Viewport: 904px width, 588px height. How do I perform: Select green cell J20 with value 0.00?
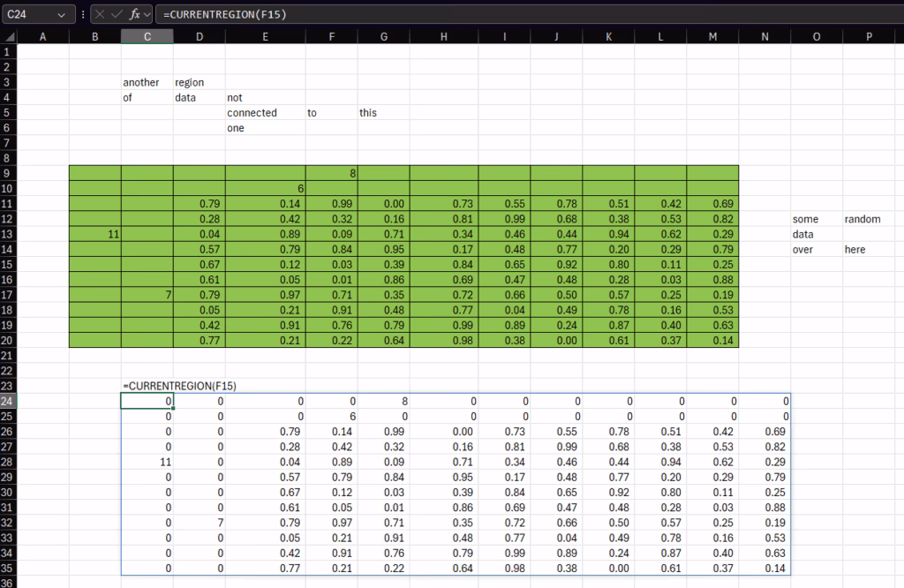(x=556, y=341)
